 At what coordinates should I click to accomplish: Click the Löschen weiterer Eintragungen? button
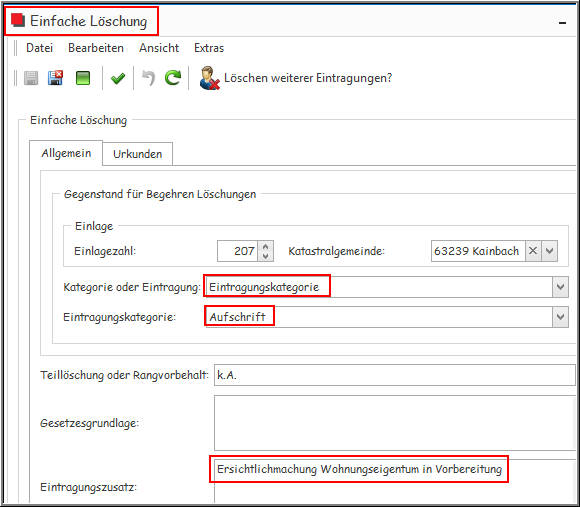click(296, 78)
